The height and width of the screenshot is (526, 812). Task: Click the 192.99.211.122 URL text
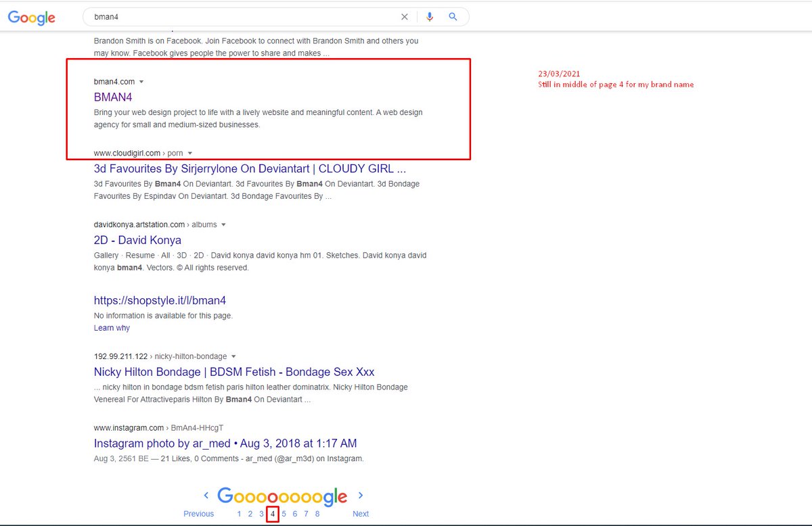click(122, 356)
